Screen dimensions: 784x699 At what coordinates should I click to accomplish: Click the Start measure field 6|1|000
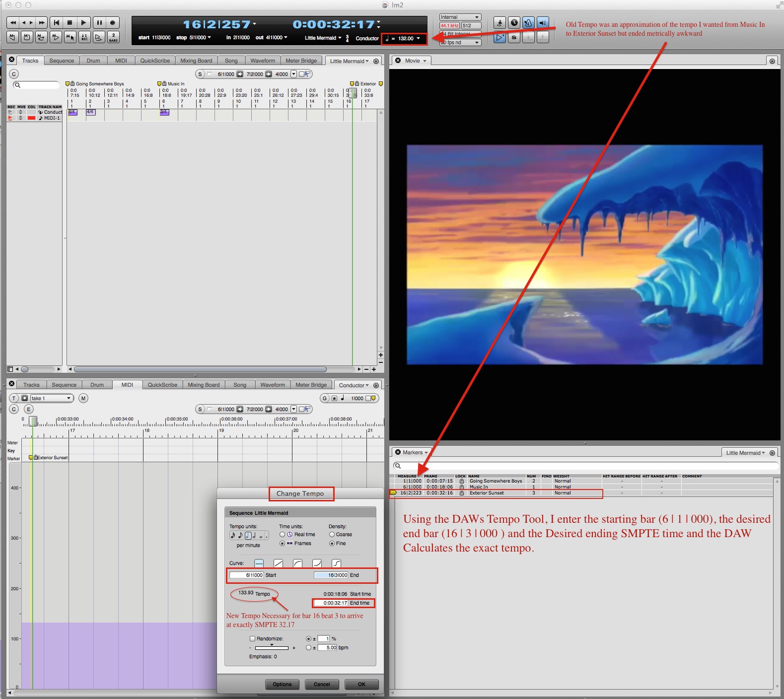(x=247, y=575)
